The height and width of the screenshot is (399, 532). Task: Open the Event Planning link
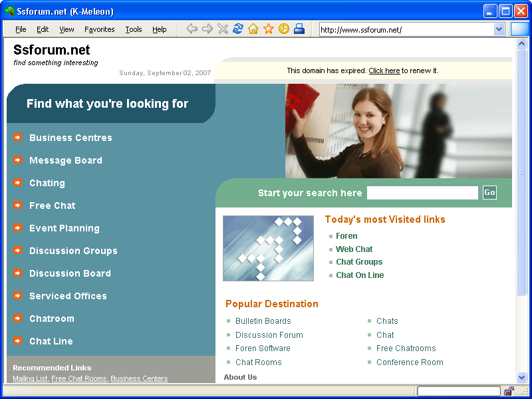65,228
